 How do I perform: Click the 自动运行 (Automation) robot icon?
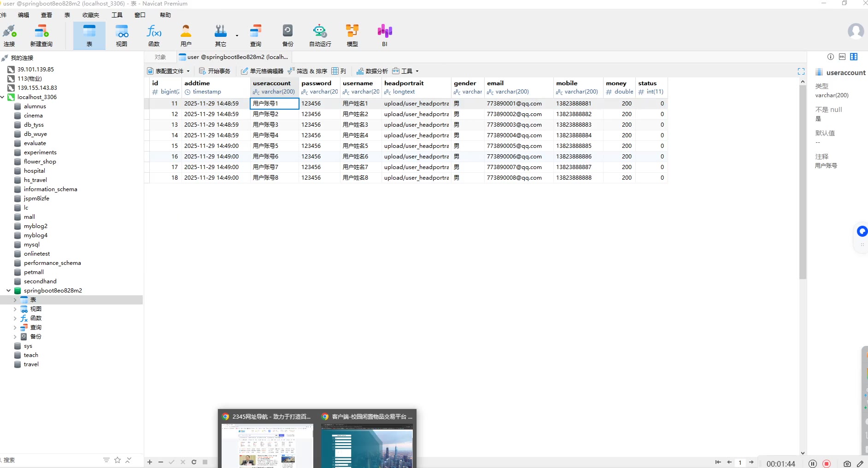(x=320, y=35)
